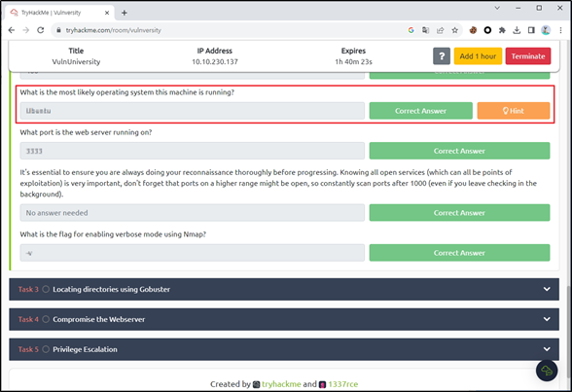This screenshot has height=392, width=572.
Task: Open a new browser tab
Action: click(125, 13)
